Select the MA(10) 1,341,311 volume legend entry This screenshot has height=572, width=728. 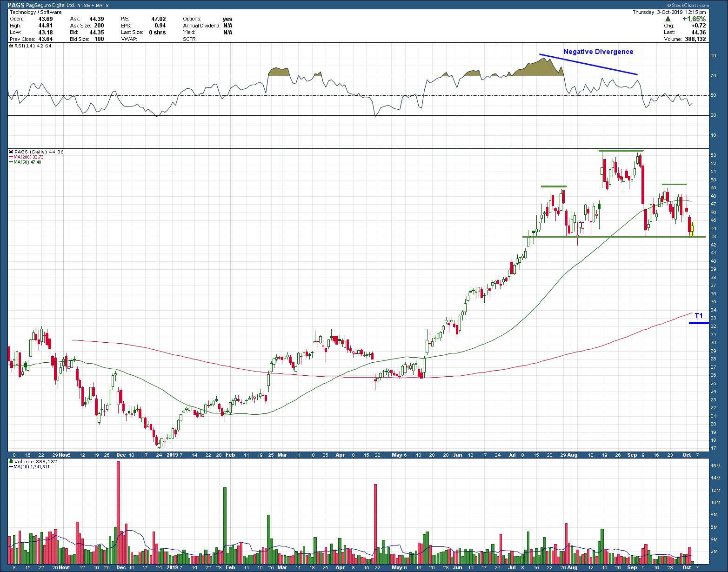point(31,466)
